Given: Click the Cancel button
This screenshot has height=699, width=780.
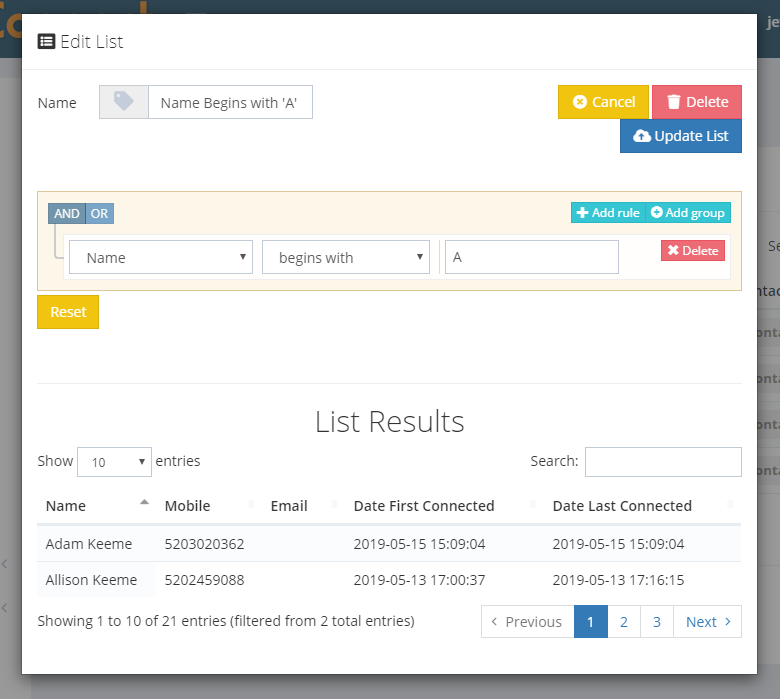Looking at the screenshot, I should click(603, 102).
